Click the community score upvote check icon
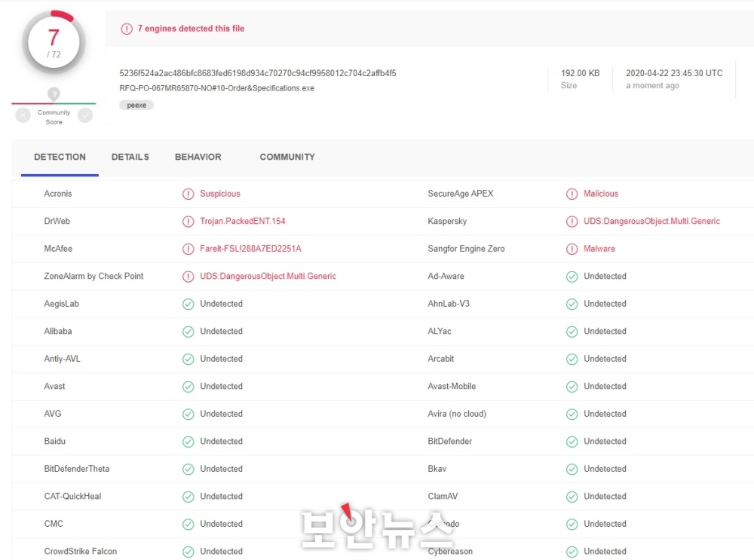Screen dimensions: 754x560 (85, 115)
